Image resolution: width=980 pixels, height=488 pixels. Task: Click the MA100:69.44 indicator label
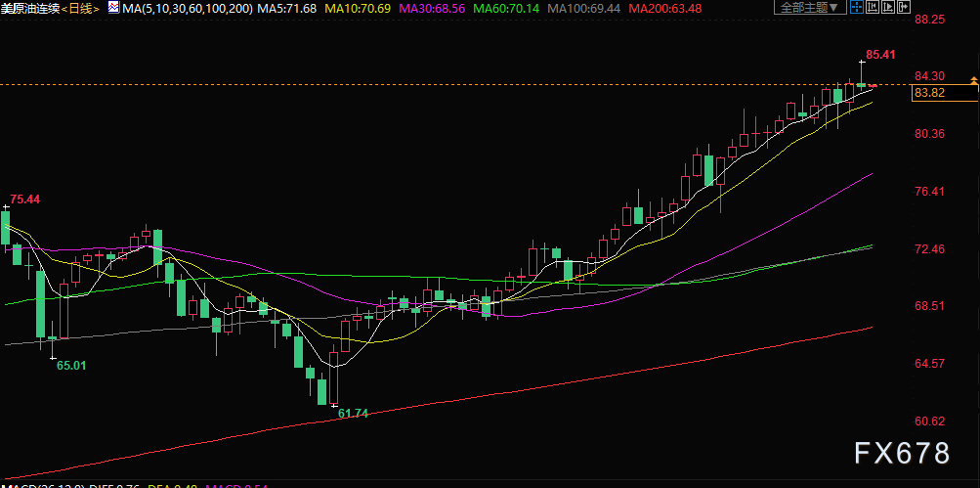585,9
